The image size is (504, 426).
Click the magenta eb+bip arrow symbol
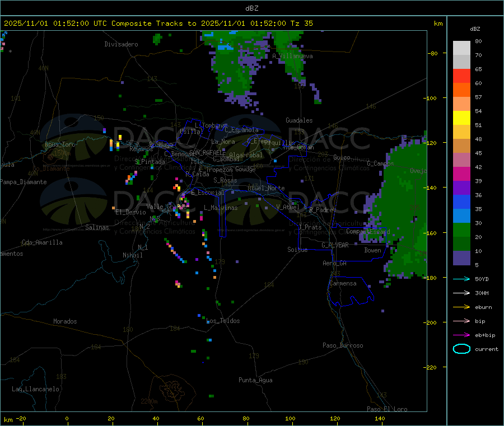[461, 335]
